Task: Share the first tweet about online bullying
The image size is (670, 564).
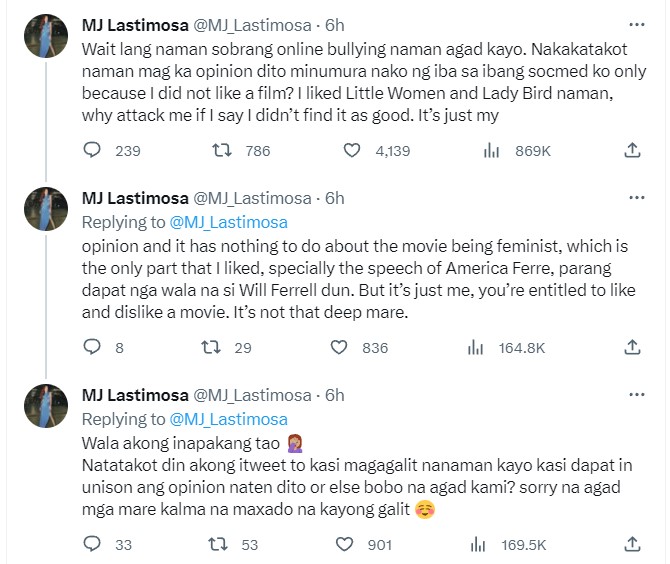Action: pyautogui.click(x=632, y=150)
